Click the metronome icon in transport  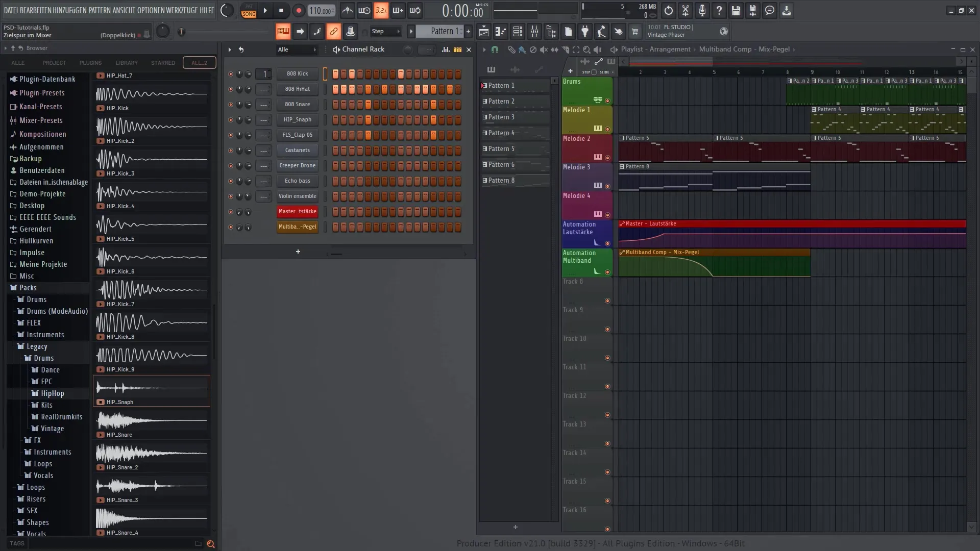pyautogui.click(x=347, y=10)
